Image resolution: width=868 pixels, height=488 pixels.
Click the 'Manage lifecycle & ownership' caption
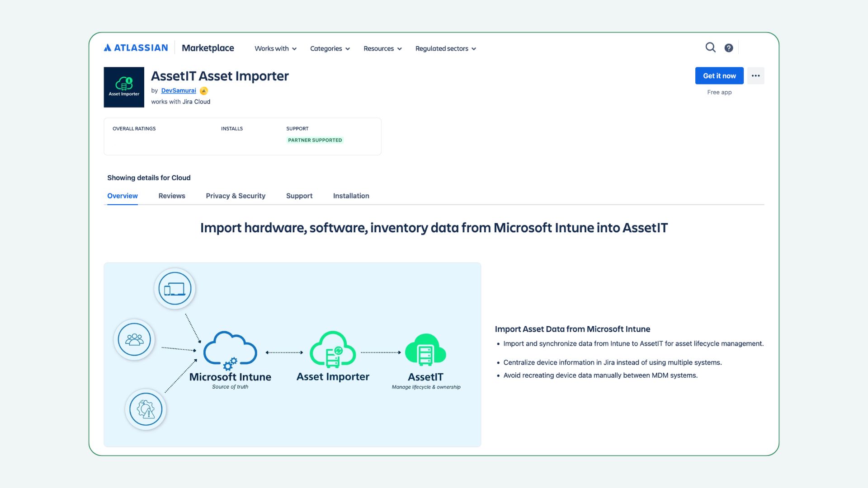tap(426, 387)
